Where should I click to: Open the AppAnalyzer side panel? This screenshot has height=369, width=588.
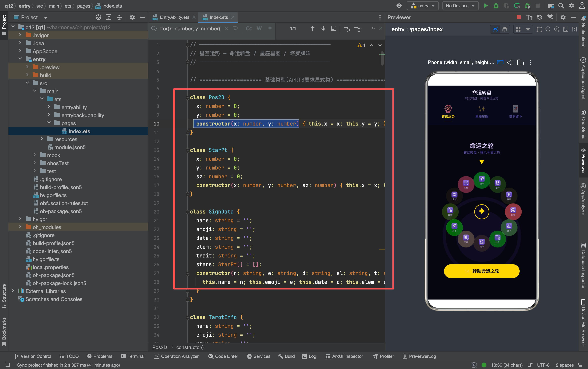(583, 199)
